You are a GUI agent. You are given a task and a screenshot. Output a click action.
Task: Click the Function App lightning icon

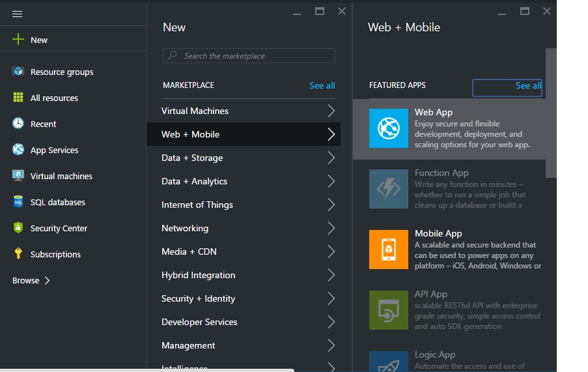[x=389, y=189]
